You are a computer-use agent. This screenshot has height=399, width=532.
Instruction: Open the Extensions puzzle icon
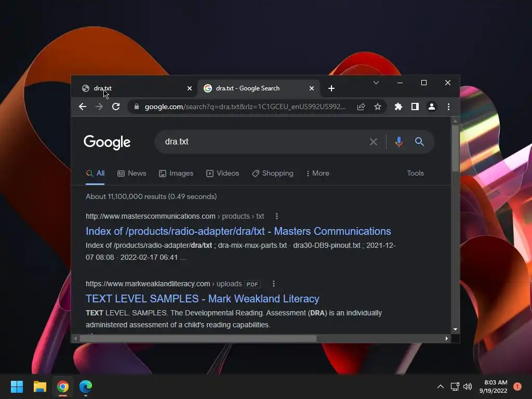click(398, 107)
